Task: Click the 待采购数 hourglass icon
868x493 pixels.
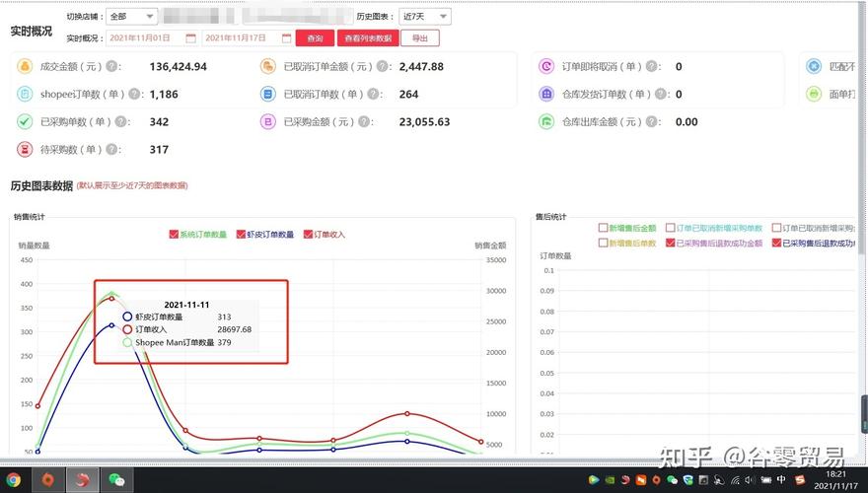Action: pos(25,150)
